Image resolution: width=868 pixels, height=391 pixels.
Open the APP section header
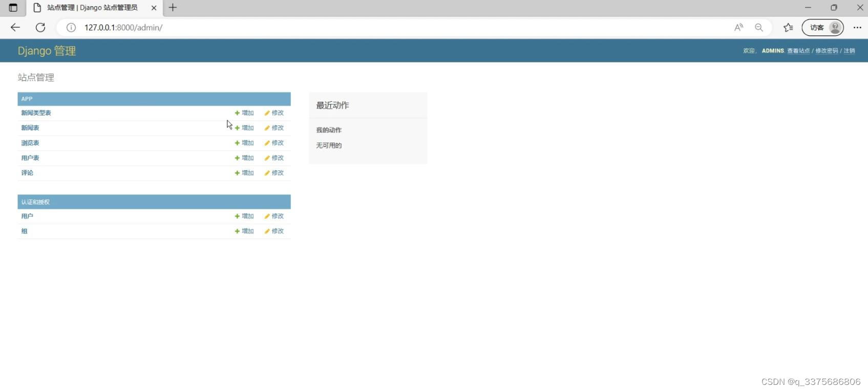click(x=27, y=99)
